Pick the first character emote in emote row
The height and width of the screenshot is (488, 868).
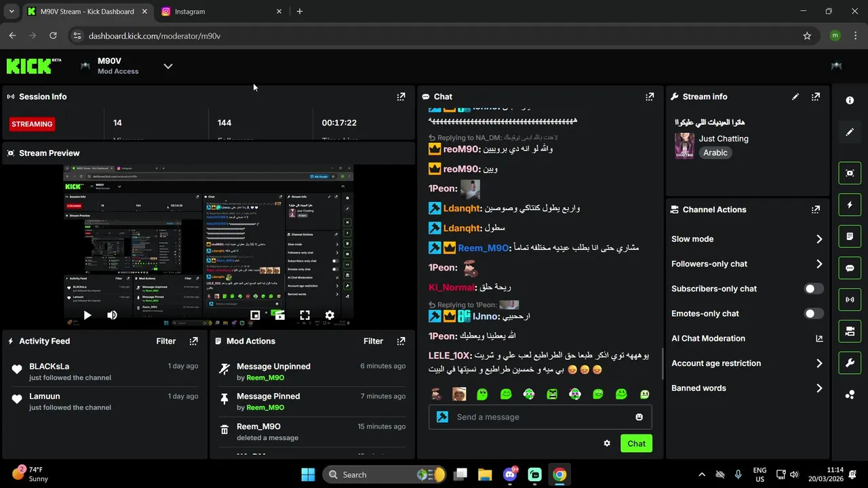tap(436, 394)
